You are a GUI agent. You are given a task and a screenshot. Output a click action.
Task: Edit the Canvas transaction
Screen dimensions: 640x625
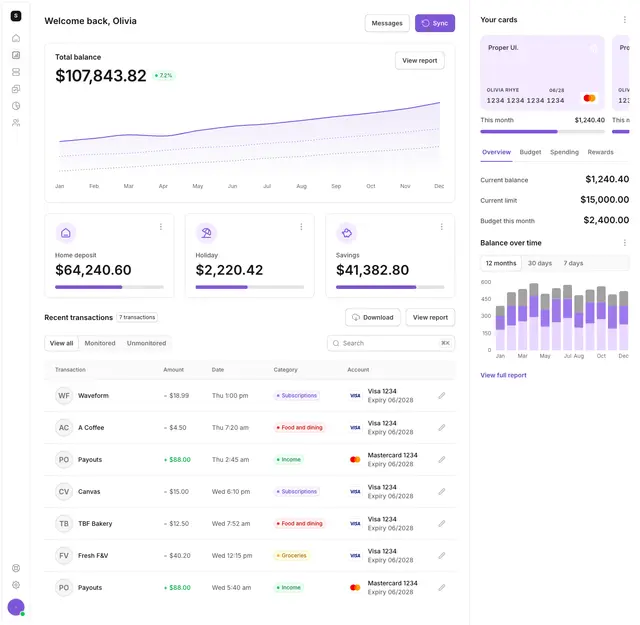(x=442, y=492)
